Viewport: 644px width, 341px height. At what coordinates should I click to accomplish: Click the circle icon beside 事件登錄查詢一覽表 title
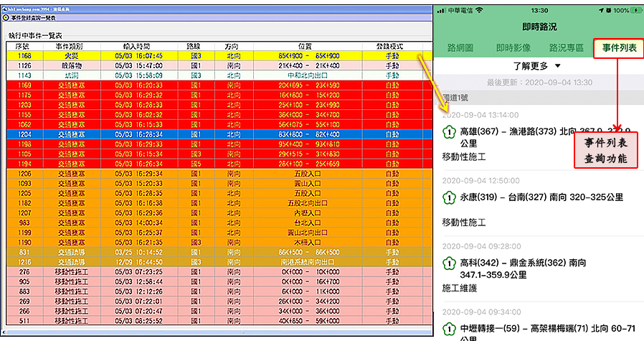click(x=6, y=18)
